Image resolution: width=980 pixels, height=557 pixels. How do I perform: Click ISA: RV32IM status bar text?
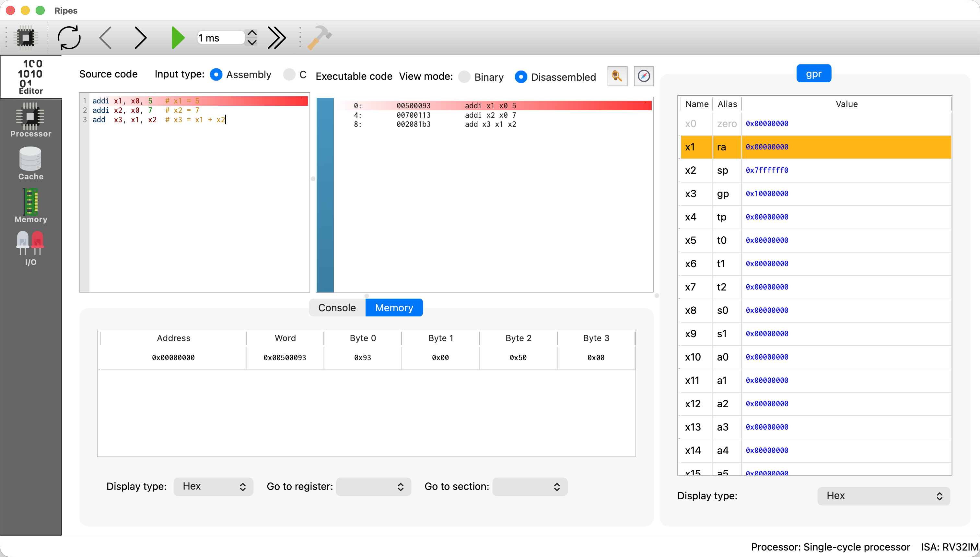pyautogui.click(x=950, y=547)
